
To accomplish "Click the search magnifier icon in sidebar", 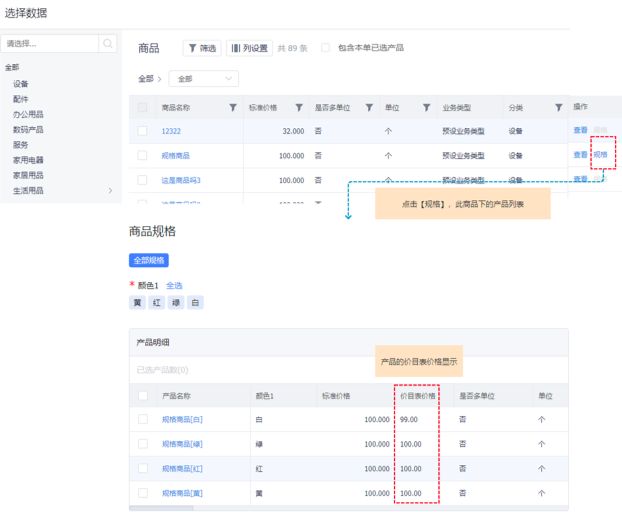I will [107, 44].
